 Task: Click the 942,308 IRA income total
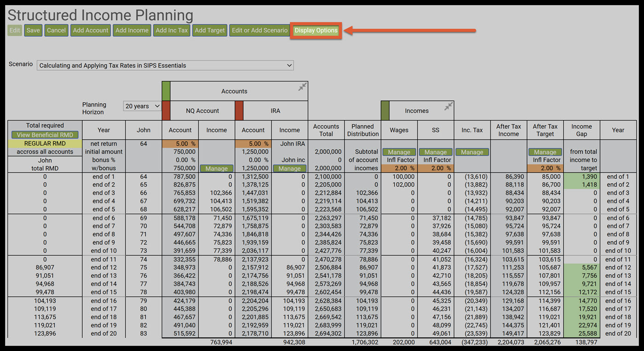tap(294, 342)
